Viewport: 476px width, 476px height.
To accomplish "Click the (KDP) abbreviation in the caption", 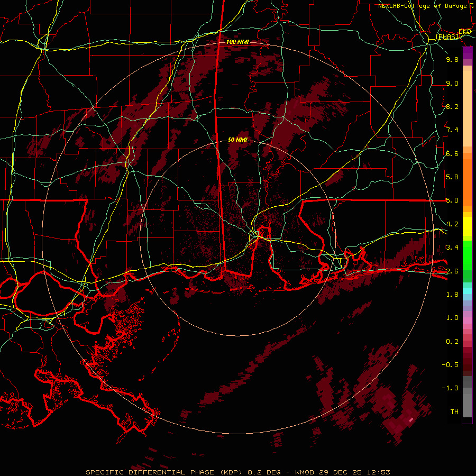I will (231, 472).
